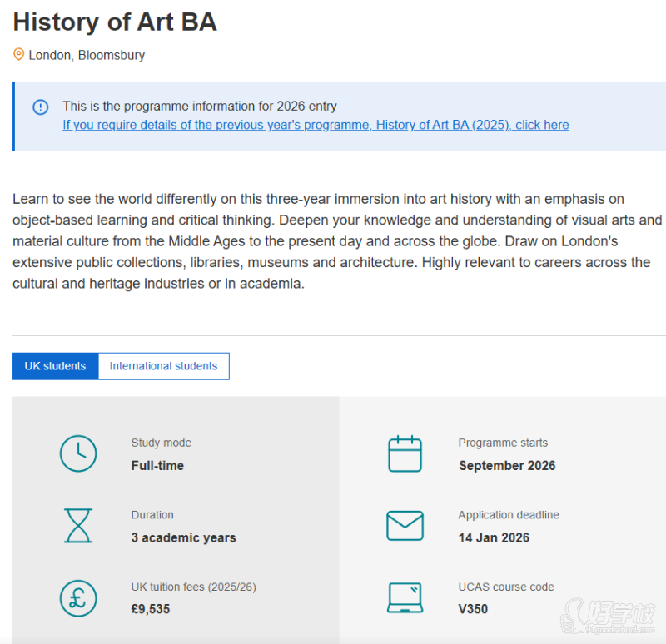Viewport: 666px width, 644px height.
Task: Click the September 2026 start date
Action: pyautogui.click(x=506, y=466)
